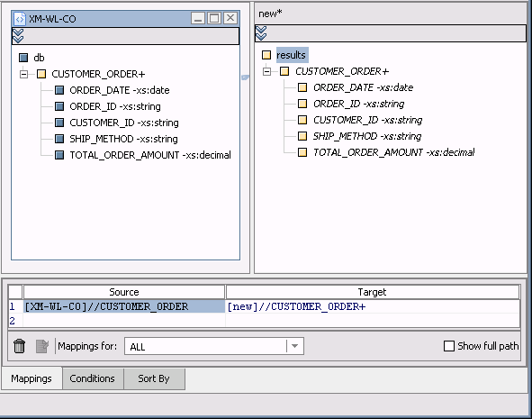Collapse source CUSTOMER_ORDER+ tree node
Image resolution: width=532 pixels, height=419 pixels.
[23, 74]
